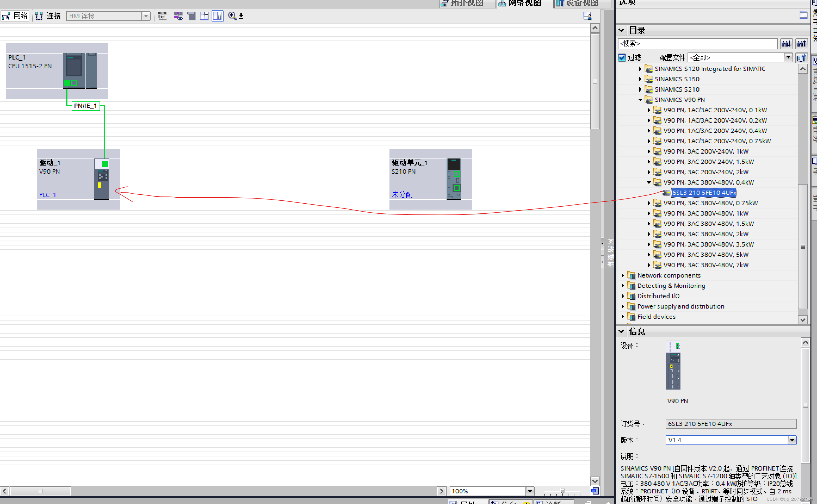Click the horizontal scrollbar thumb
The height and width of the screenshot is (504, 817).
(x=40, y=491)
